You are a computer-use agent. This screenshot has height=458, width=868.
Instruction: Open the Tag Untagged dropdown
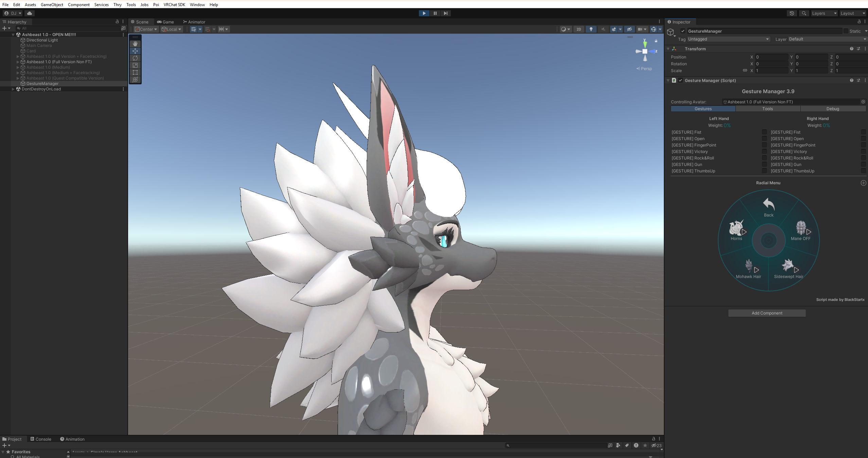pos(728,39)
